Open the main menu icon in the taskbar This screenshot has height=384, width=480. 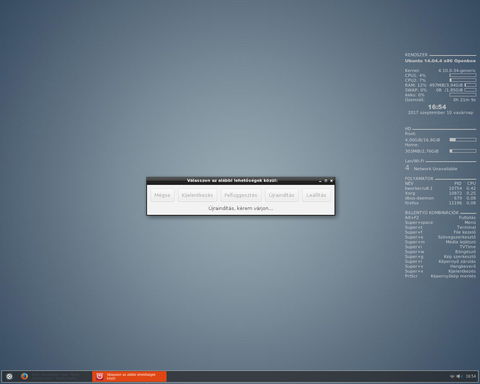[9, 376]
